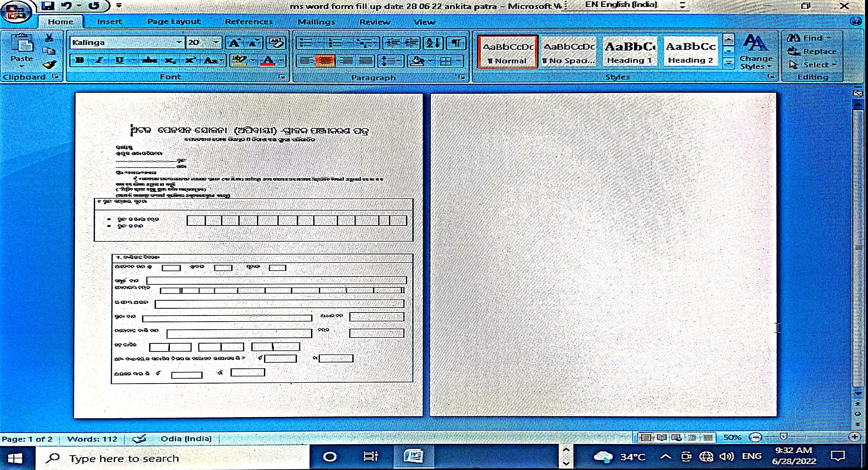Click the Sort icon in Paragraph group
The height and width of the screenshot is (470, 868).
tap(433, 43)
